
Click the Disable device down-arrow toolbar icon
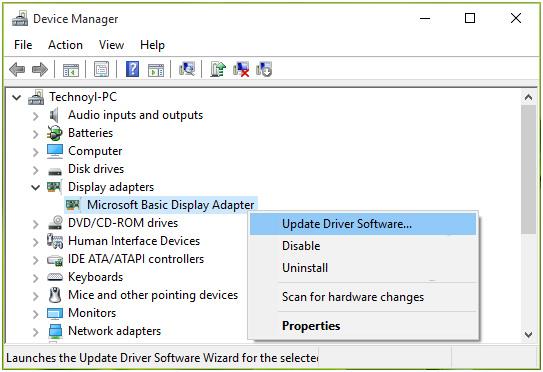tap(264, 69)
